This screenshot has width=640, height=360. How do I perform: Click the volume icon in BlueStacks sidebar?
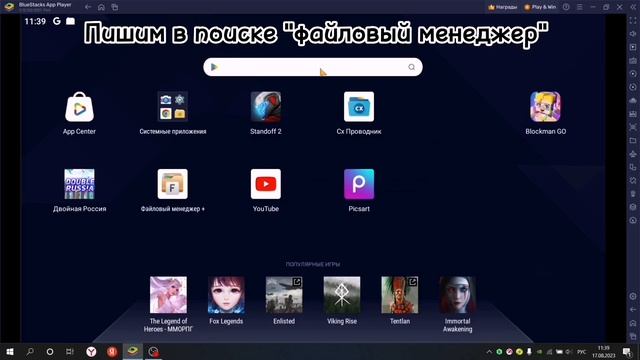click(x=633, y=33)
